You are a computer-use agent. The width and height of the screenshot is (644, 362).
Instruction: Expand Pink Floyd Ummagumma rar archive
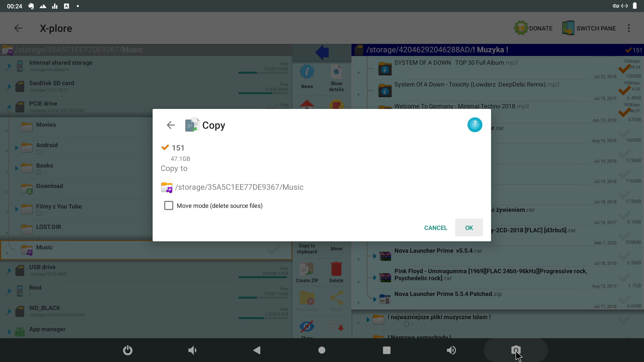click(375, 277)
